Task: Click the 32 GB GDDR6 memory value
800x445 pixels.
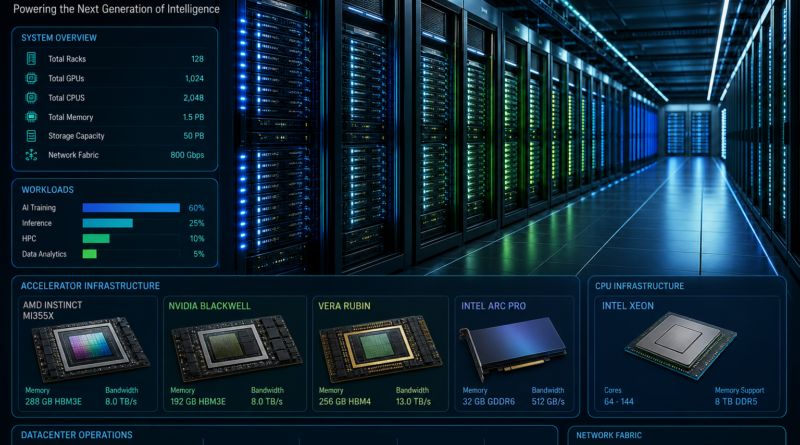Action: tap(489, 402)
